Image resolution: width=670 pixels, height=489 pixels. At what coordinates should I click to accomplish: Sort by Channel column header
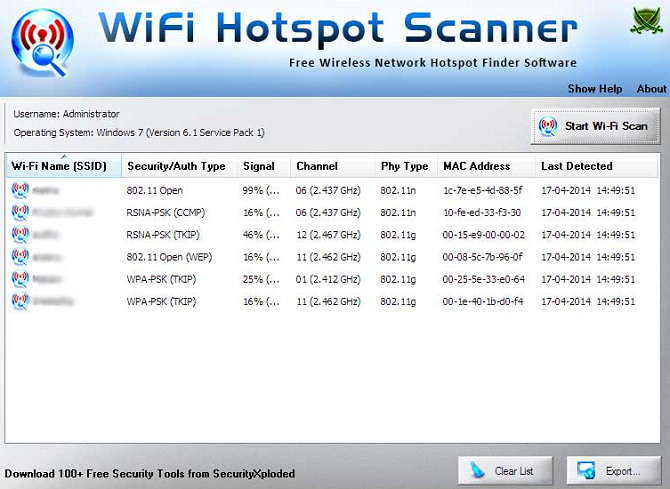click(x=333, y=166)
